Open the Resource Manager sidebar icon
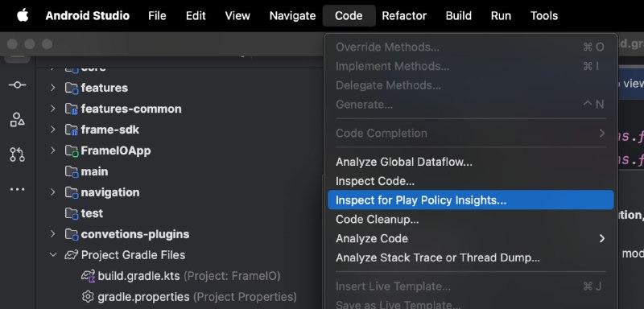The width and height of the screenshot is (644, 309). (x=17, y=120)
